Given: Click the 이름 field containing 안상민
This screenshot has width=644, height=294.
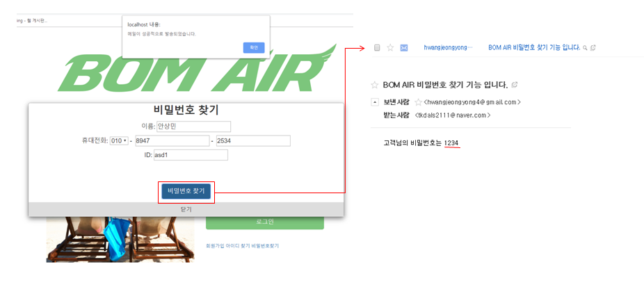Looking at the screenshot, I should click(194, 126).
